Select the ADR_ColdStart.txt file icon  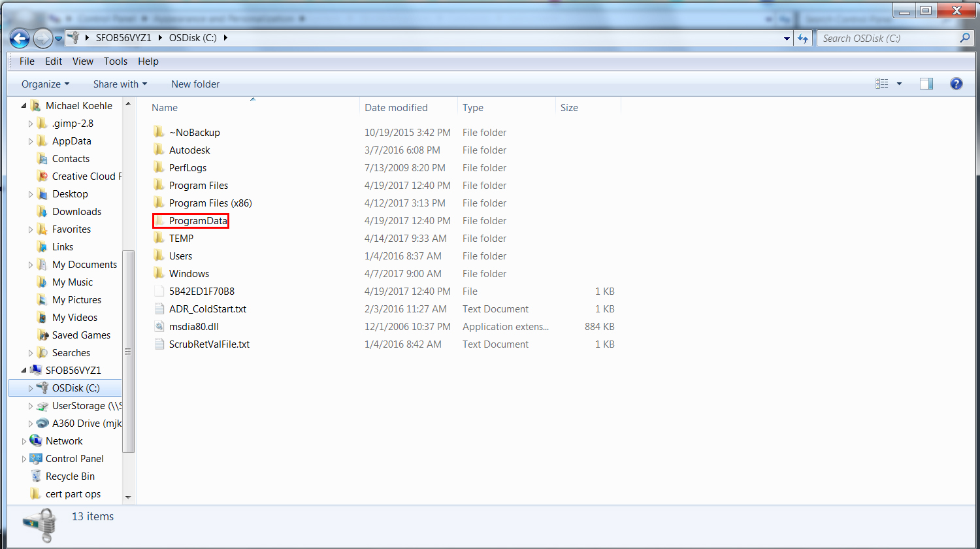point(159,308)
